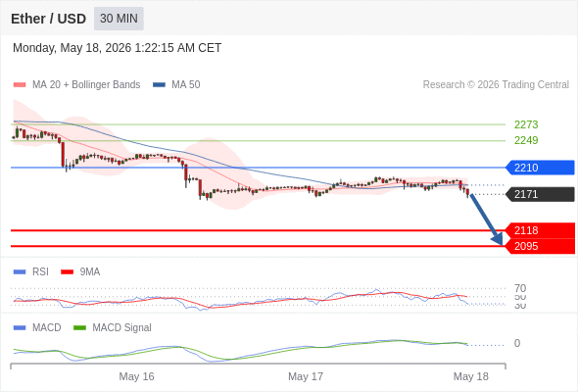Click the 2273 resistance level label
This screenshot has height=392, width=578.
click(x=526, y=124)
